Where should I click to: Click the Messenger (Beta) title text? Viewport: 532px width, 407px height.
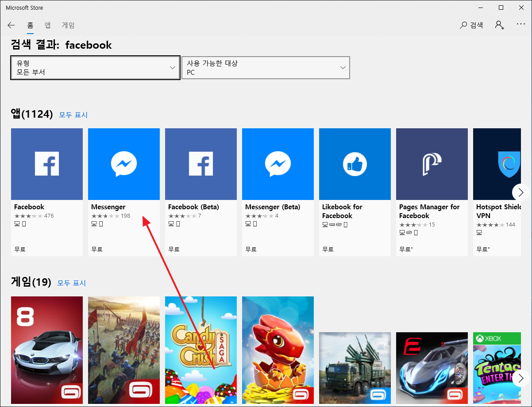click(273, 207)
